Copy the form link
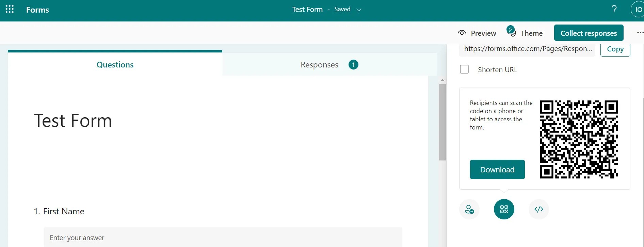644x247 pixels. [615, 49]
